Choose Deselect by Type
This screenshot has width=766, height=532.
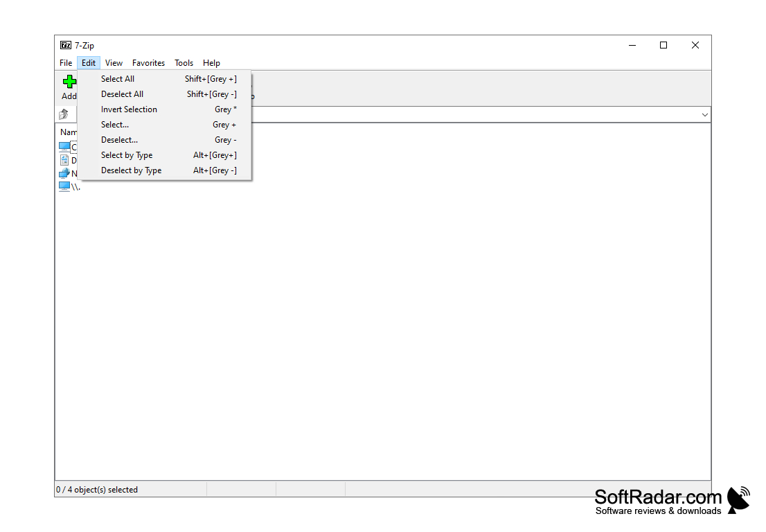131,170
